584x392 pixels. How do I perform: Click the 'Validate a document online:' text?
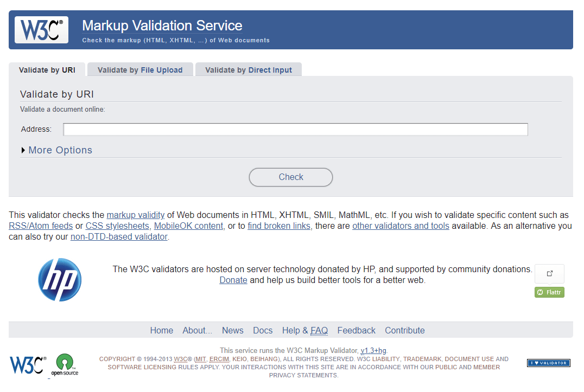[62, 110]
